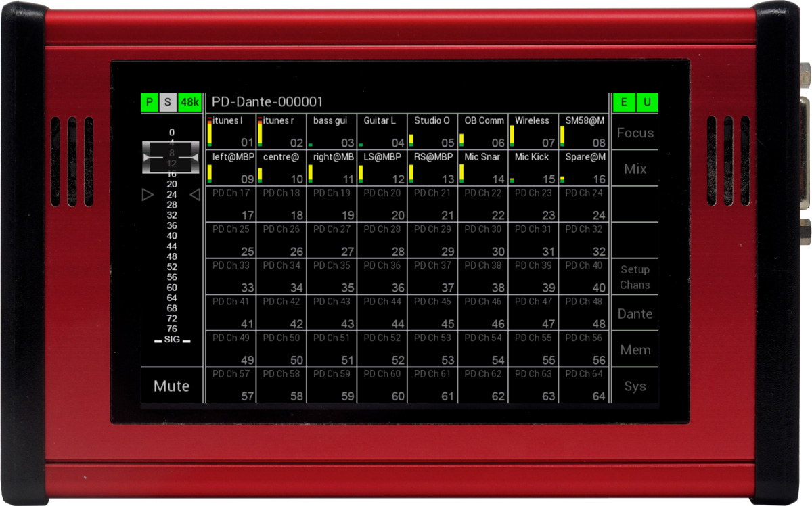Select the PD Ch 60 cell
812x506 pixels.
tap(382, 386)
